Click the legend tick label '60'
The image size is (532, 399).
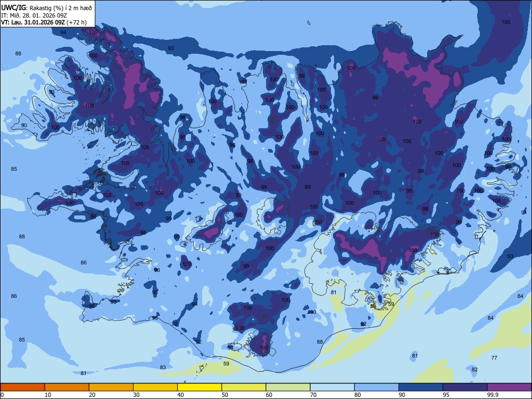[269, 395]
